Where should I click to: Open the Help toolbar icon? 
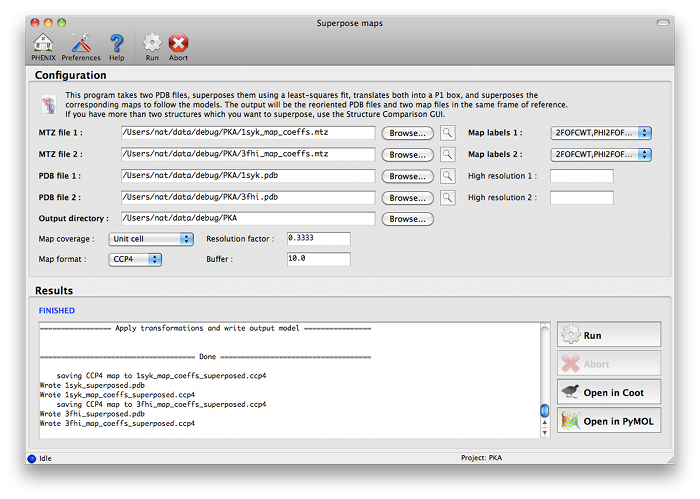point(117,45)
